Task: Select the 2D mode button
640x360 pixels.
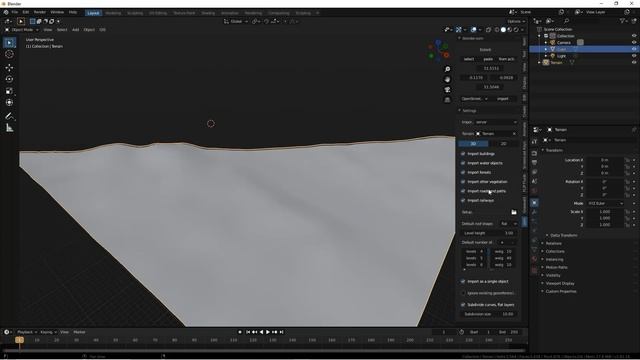Action: click(503, 144)
